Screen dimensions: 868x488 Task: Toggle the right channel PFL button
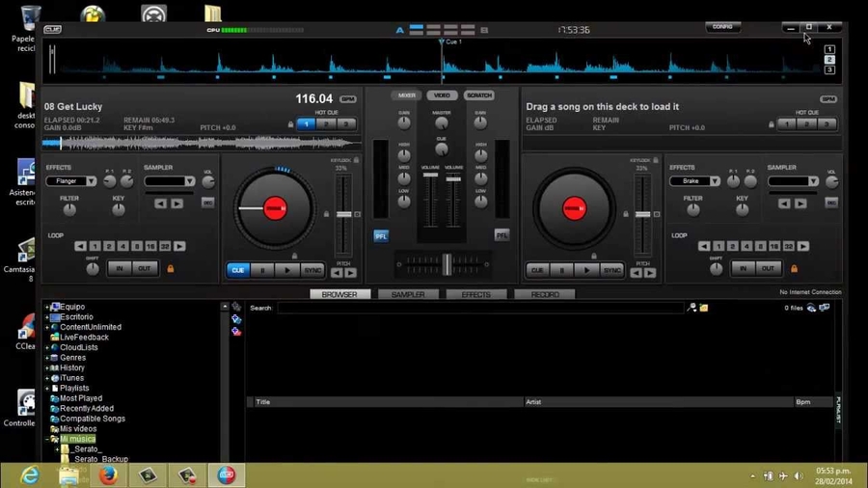coord(502,235)
